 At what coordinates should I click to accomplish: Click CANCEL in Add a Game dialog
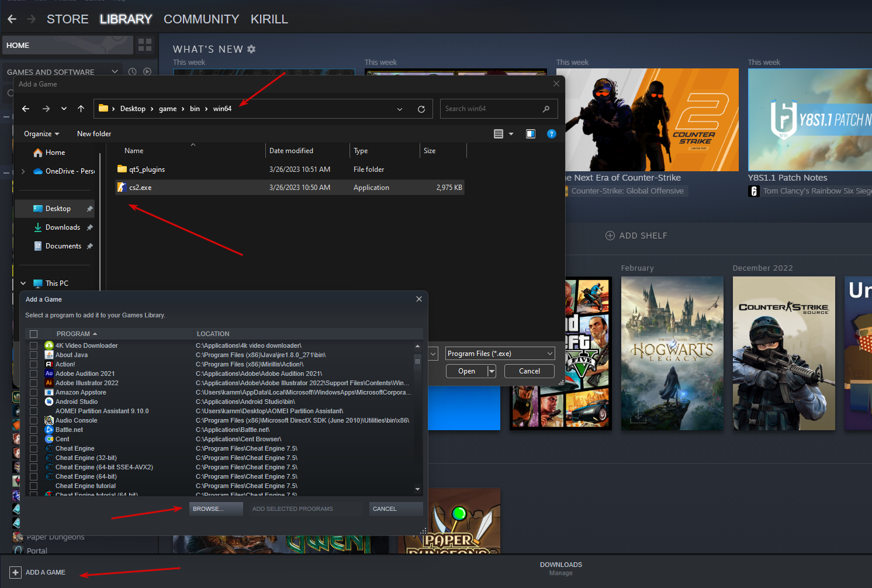tap(396, 509)
